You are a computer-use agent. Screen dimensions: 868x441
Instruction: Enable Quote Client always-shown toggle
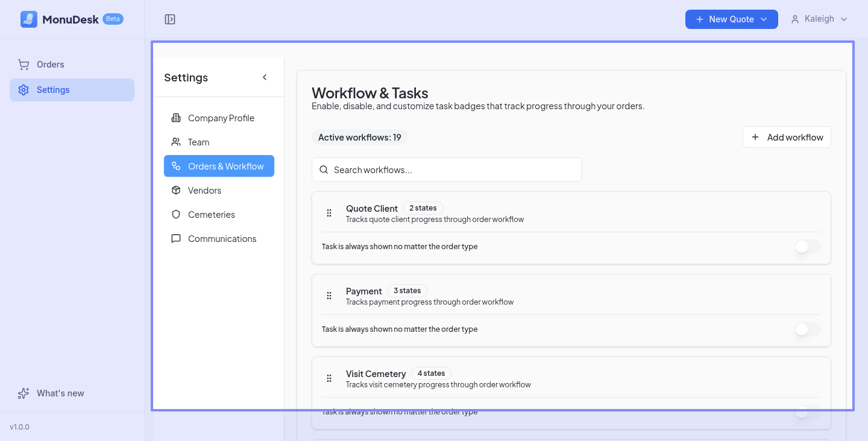coord(807,247)
